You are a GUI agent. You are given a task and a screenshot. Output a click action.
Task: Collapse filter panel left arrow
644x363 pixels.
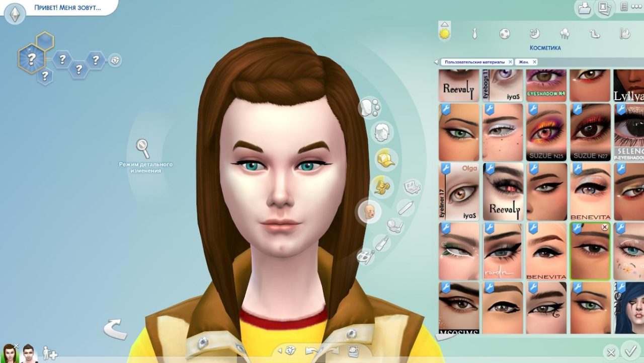click(x=436, y=62)
